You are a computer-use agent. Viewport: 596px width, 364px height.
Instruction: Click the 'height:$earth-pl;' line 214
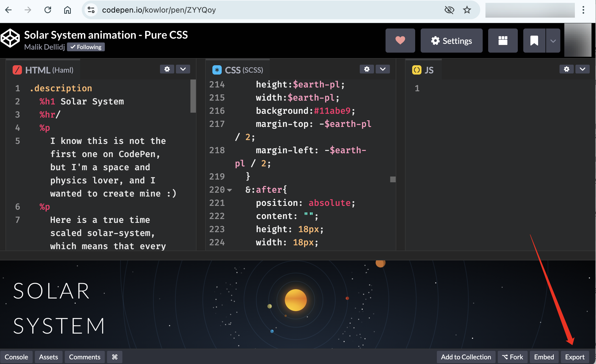coord(300,84)
